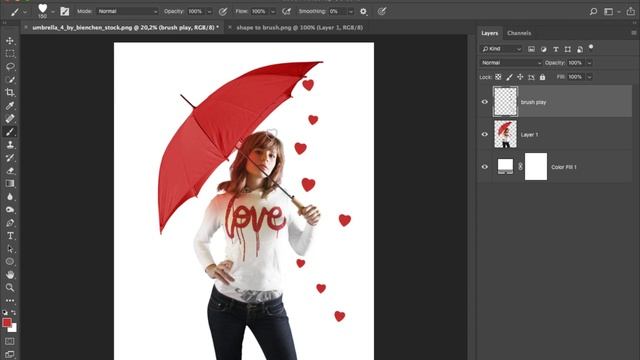The image size is (640, 360).
Task: Swap foreground and background colors
Action: [14, 312]
